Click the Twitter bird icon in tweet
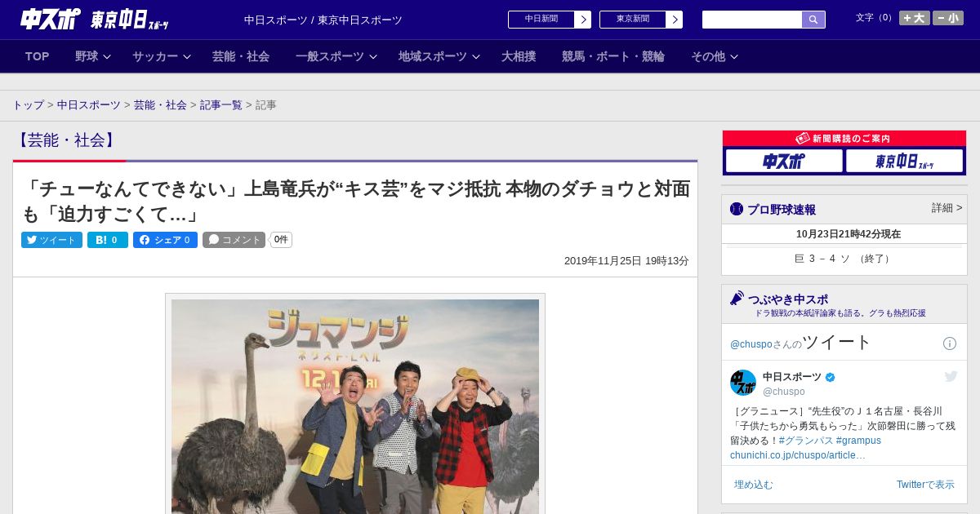 951,376
